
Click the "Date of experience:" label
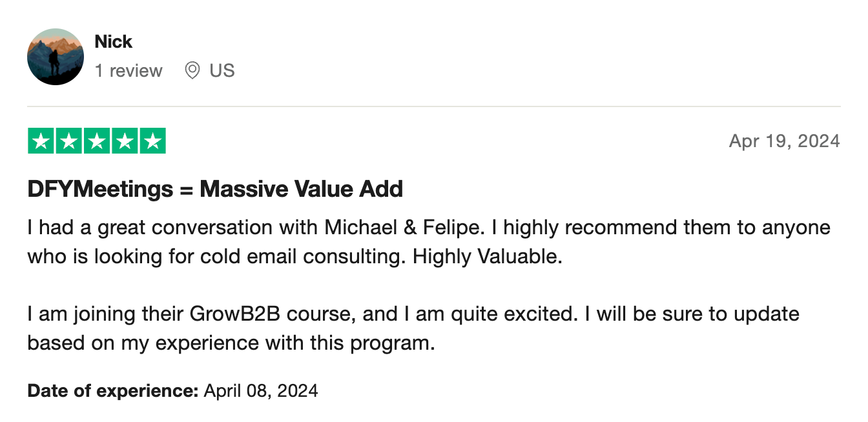(112, 390)
